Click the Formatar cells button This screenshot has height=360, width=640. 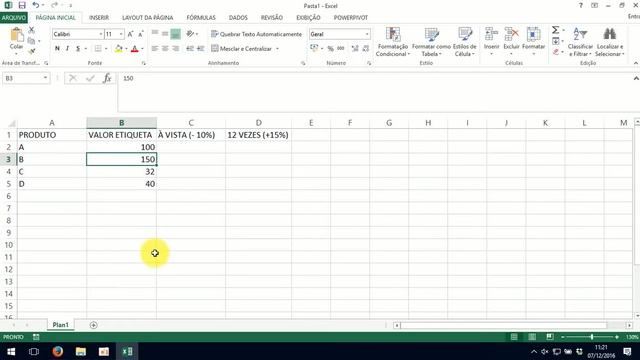533,42
